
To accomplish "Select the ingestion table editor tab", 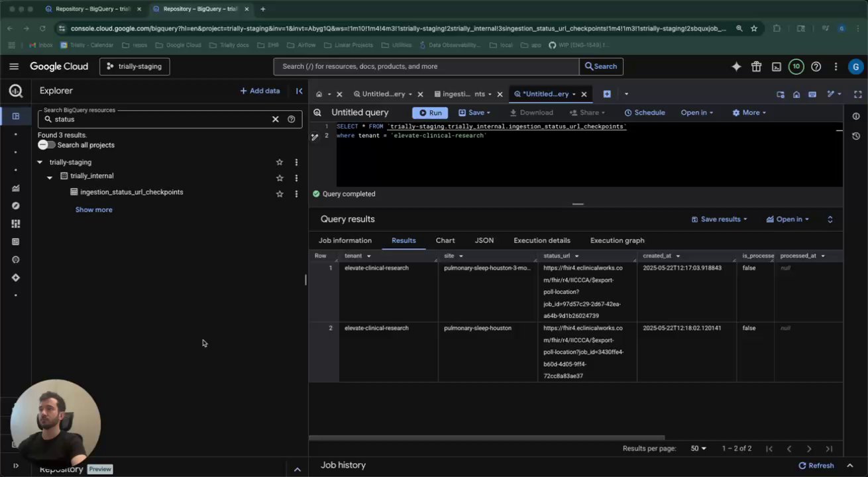I will (464, 94).
